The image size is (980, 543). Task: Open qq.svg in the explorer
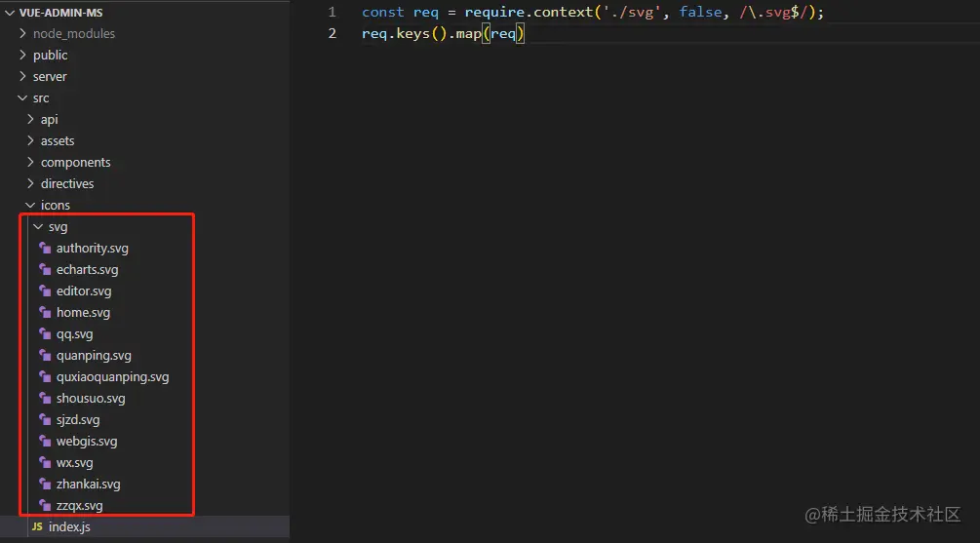click(x=74, y=334)
